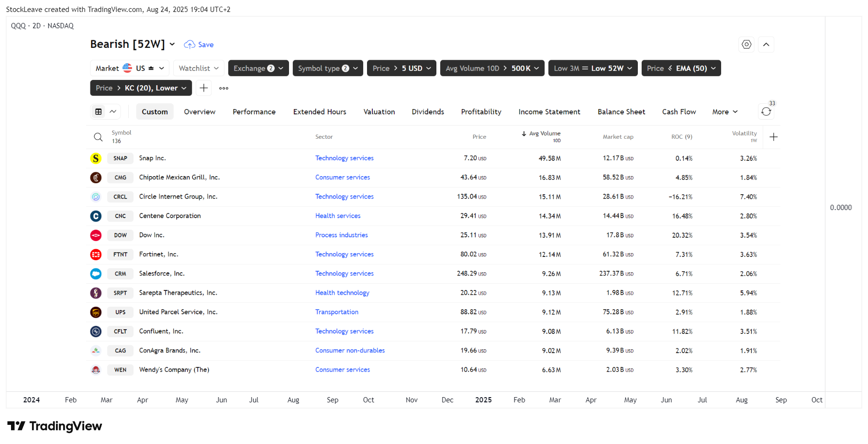This screenshot has width=868, height=444.
Task: Open Centene's Health services sector link
Action: (337, 216)
